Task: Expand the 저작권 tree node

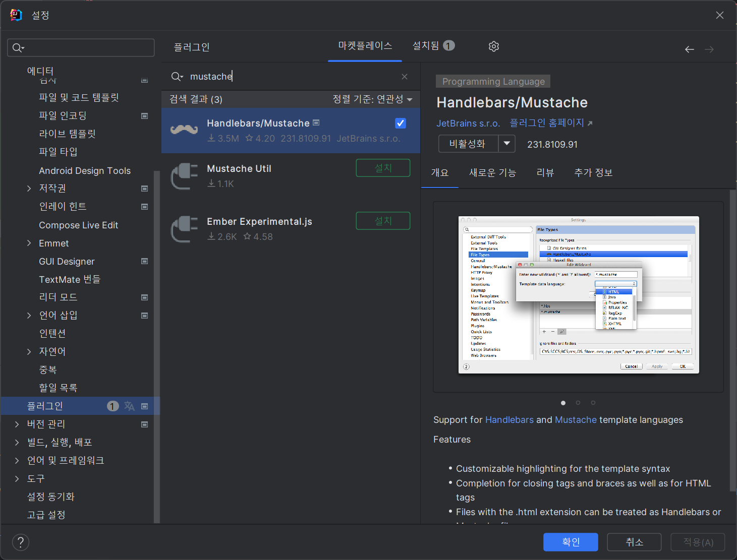Action: tap(29, 189)
